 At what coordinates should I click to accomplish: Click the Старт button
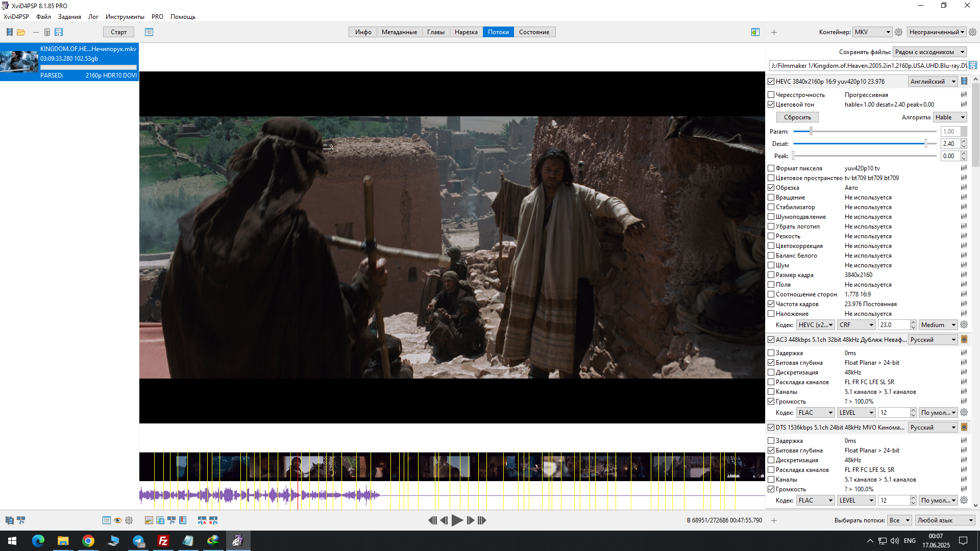pyautogui.click(x=118, y=32)
